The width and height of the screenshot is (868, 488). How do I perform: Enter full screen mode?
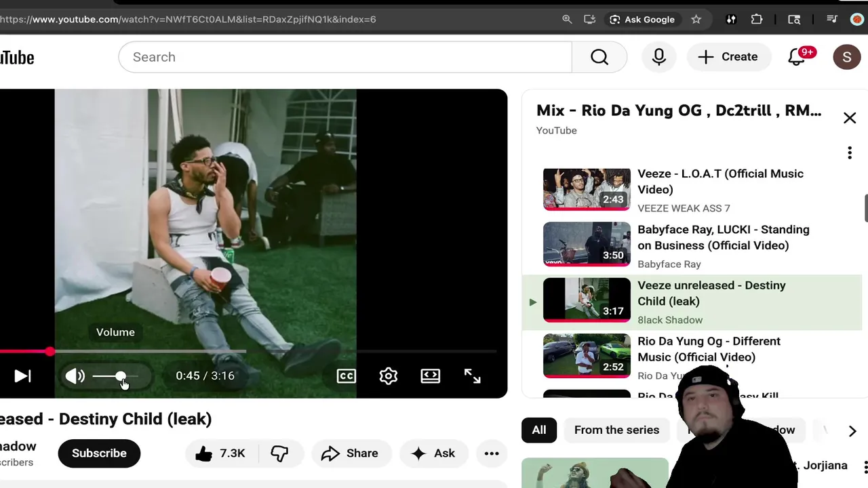472,376
